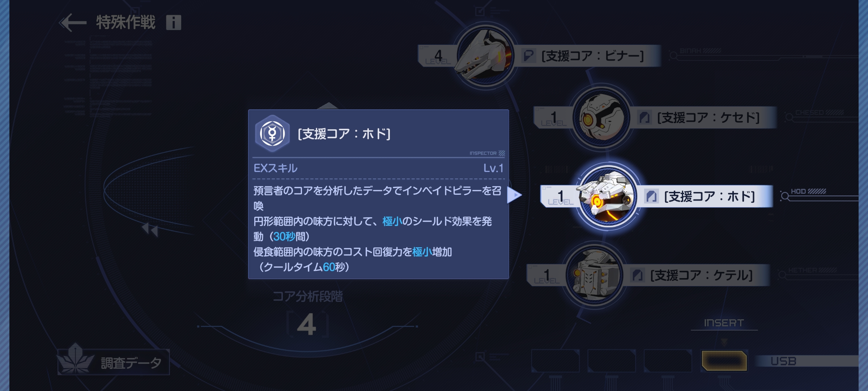Open the 特殊作戦 info icon
This screenshot has height=391, width=868.
tap(174, 23)
